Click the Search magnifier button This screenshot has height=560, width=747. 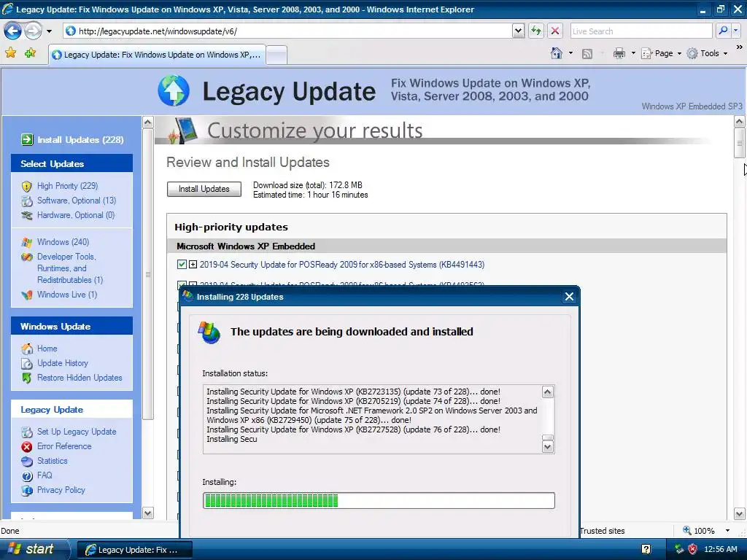(723, 31)
